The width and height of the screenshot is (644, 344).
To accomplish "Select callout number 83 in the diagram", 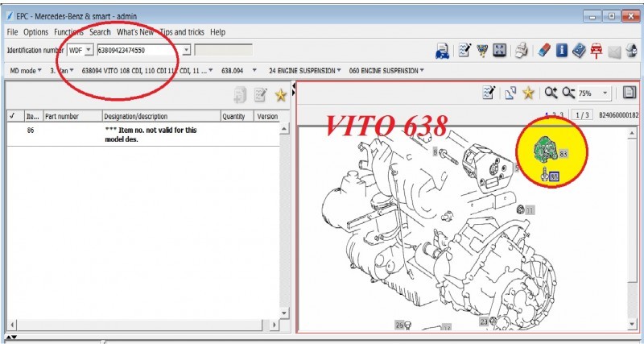I will click(x=563, y=155).
